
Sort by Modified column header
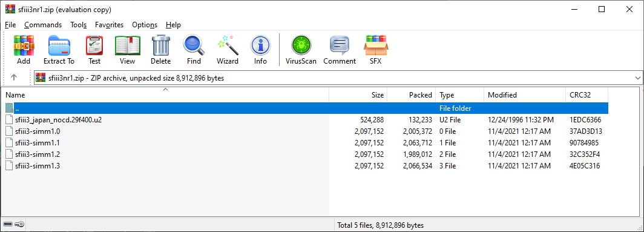tap(525, 95)
